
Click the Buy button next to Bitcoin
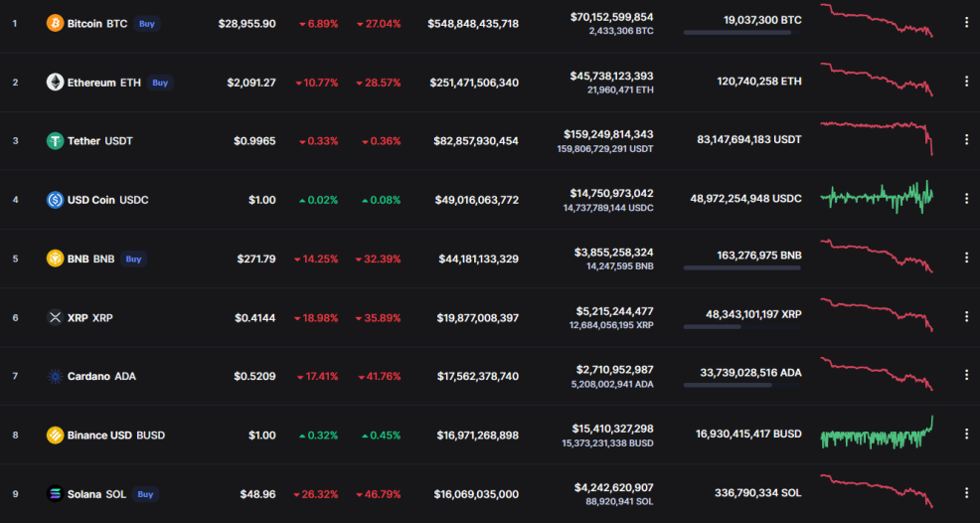(147, 24)
